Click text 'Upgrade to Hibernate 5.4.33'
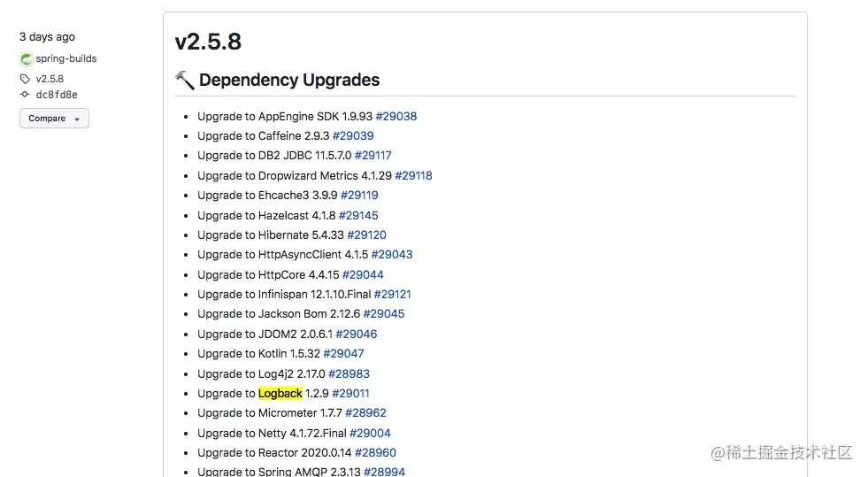 [x=271, y=235]
